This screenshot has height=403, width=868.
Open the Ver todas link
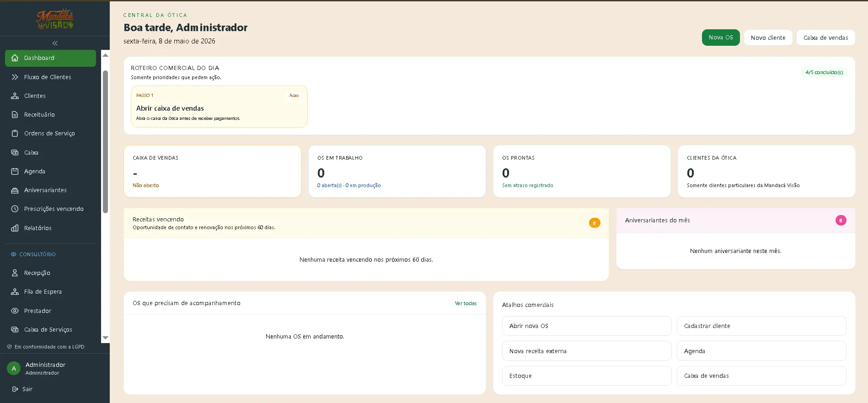point(466,303)
